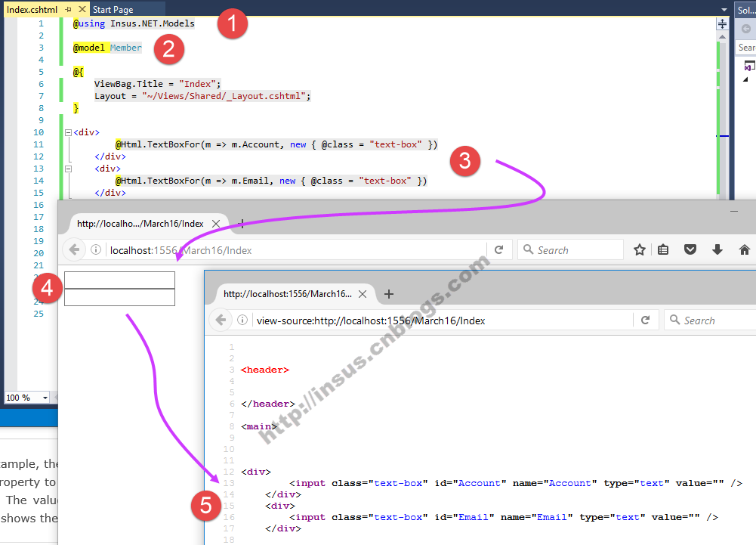Collapse the first div block at line 10
Image resolution: width=756 pixels, height=545 pixels.
click(x=69, y=132)
